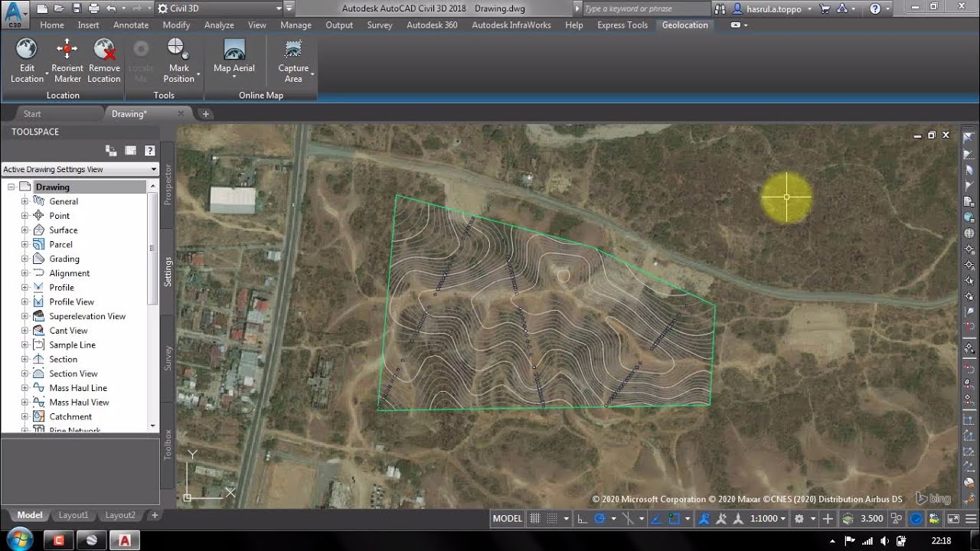The image size is (980, 551).
Task: Click the Bing logo on the map
Action: [933, 499]
